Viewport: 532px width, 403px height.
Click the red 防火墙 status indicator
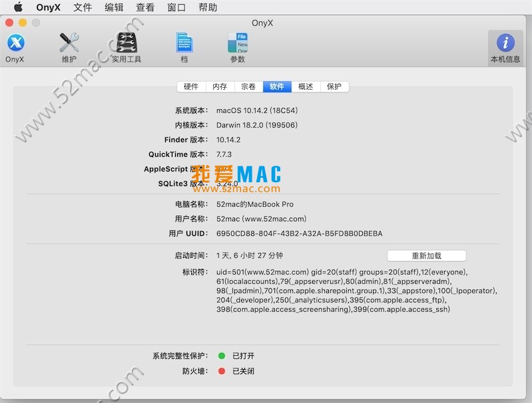click(222, 371)
